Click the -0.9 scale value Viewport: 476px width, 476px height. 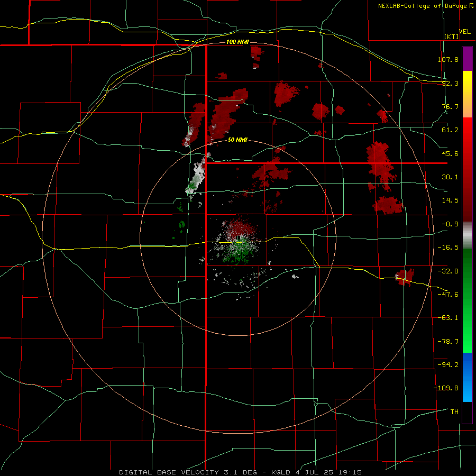tap(450, 224)
